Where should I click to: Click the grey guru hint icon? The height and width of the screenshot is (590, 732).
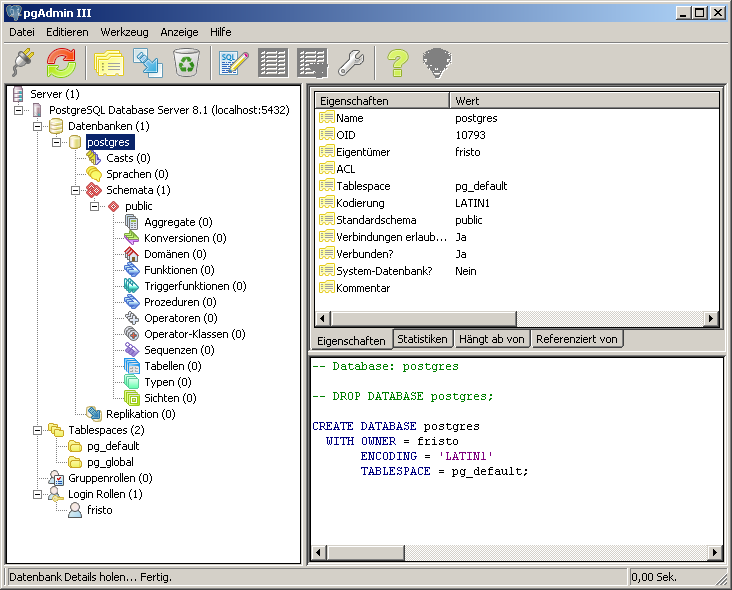click(x=436, y=63)
